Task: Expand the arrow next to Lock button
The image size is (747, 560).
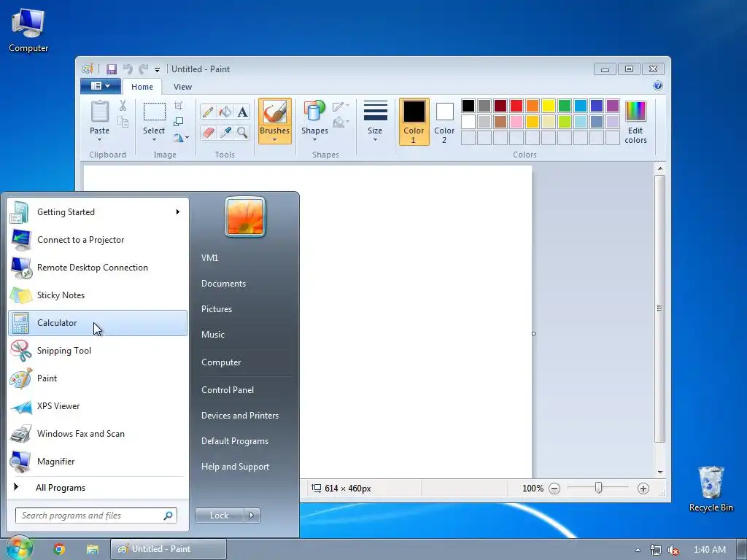Action: pos(252,516)
